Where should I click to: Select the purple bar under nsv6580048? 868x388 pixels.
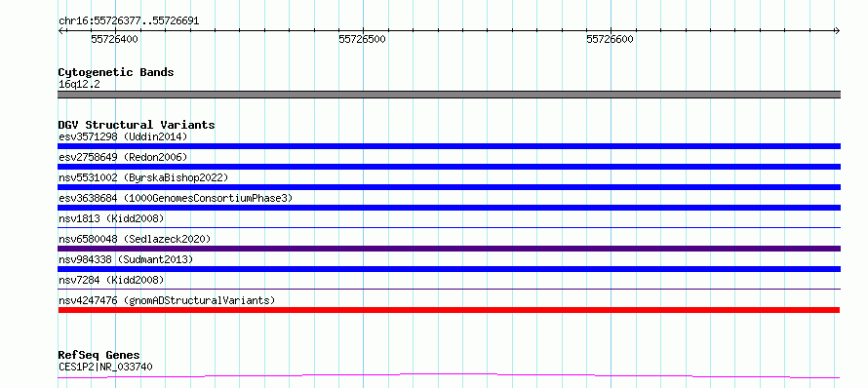pyautogui.click(x=449, y=249)
